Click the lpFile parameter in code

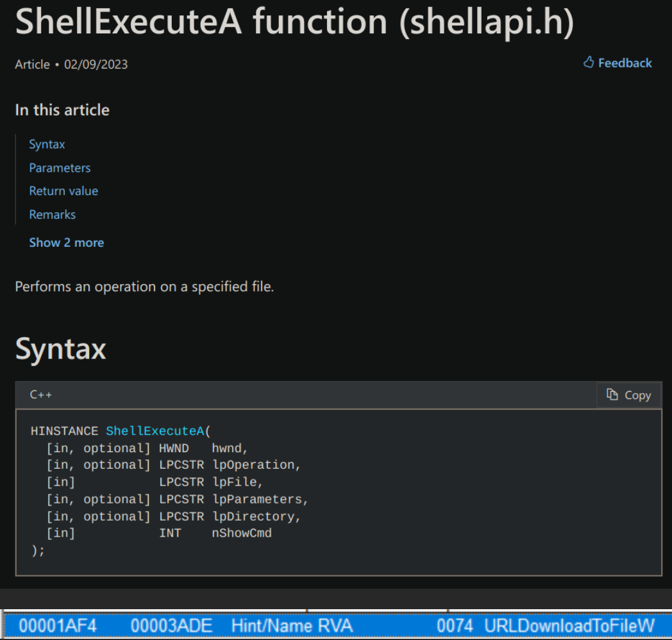point(234,482)
